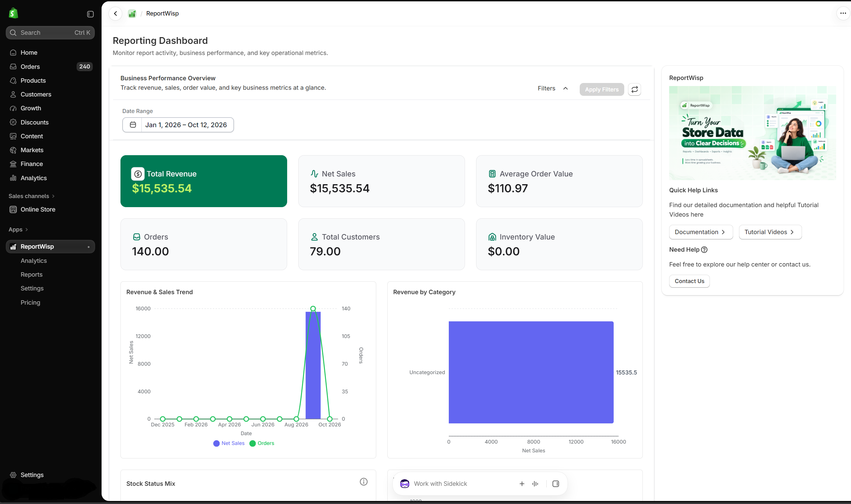Click the Sidekick expand window icon
The image size is (851, 504).
[555, 484]
